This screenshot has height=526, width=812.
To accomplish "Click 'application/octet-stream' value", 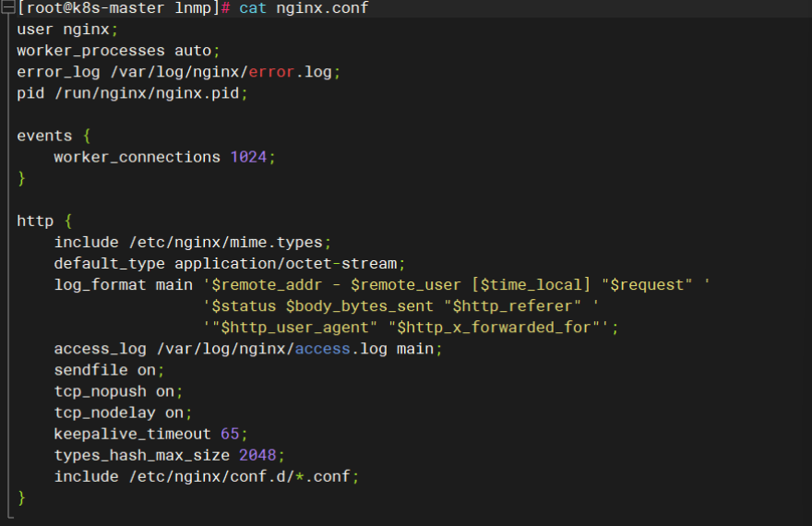I will point(286,264).
